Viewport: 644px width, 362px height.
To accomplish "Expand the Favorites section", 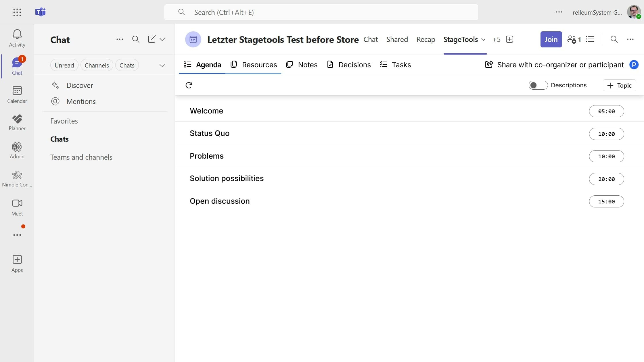I will (64, 121).
